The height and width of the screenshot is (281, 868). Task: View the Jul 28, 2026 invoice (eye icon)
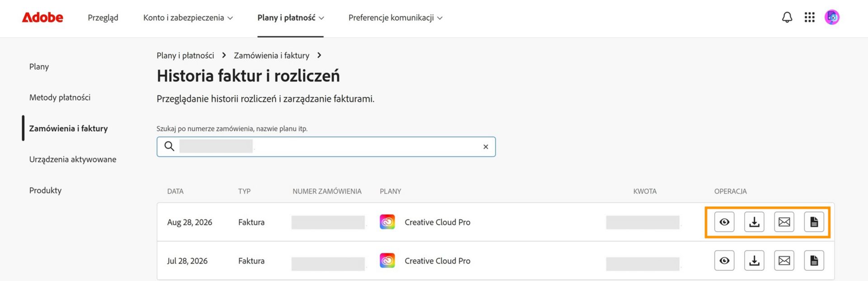724,261
